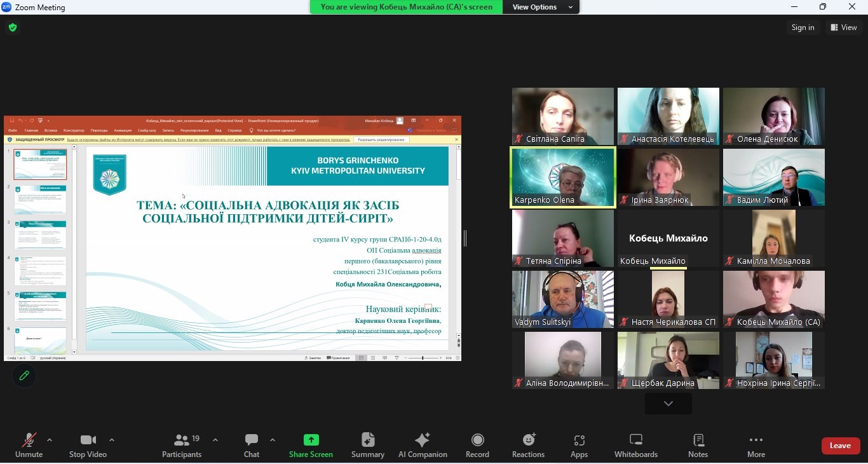Launch the AI Companion
Image resolution: width=868 pixels, height=464 pixels.
(423, 445)
